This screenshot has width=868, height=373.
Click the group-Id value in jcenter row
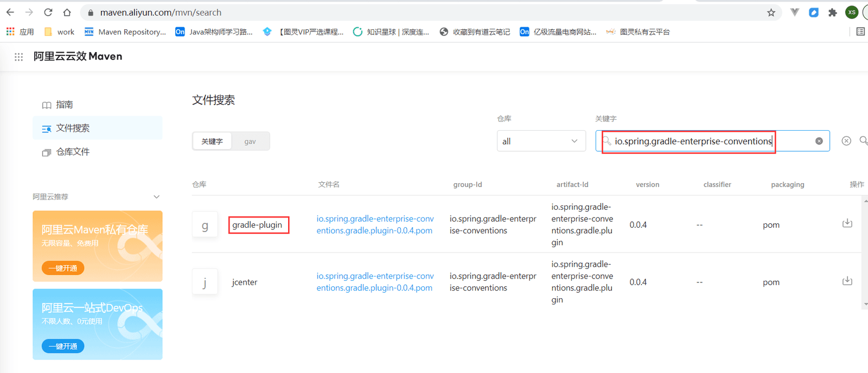[493, 282]
